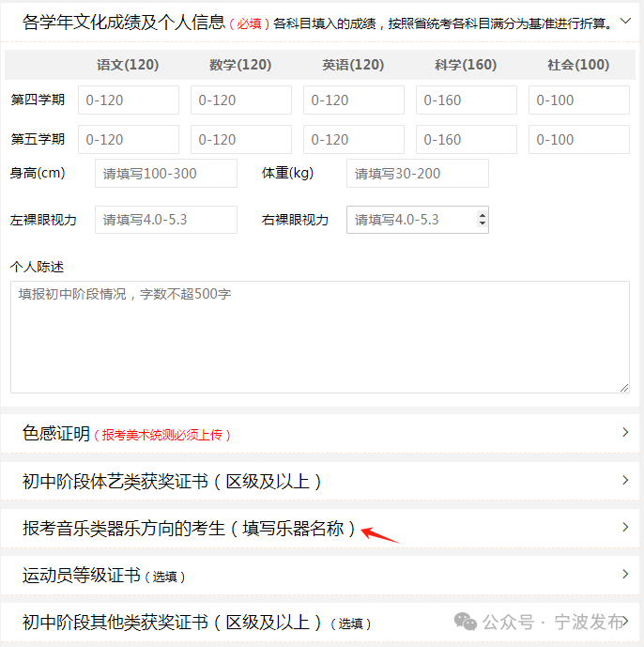The width and height of the screenshot is (644, 647).
Task: Click the 第四学期 科学 score field
Action: tap(467, 100)
